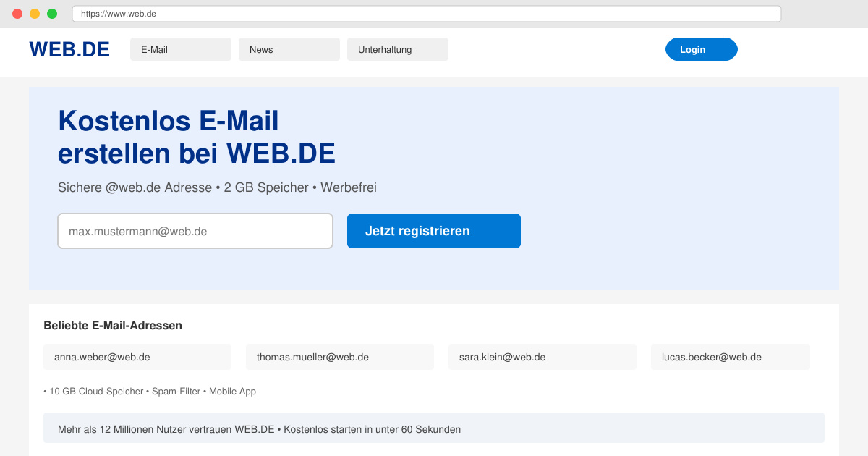Select thomas.mueller@web.de suggested address
Screen dimensions: 868x456
[x=340, y=357]
